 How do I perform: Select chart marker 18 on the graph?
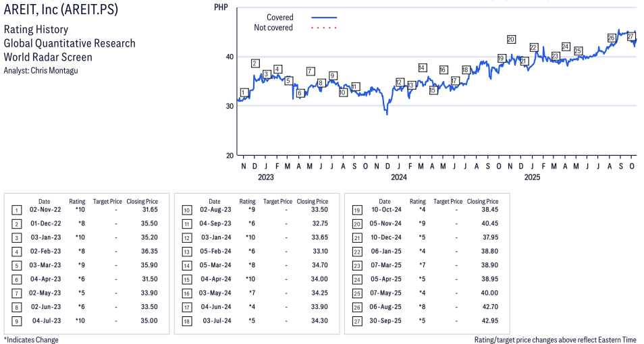466,69
